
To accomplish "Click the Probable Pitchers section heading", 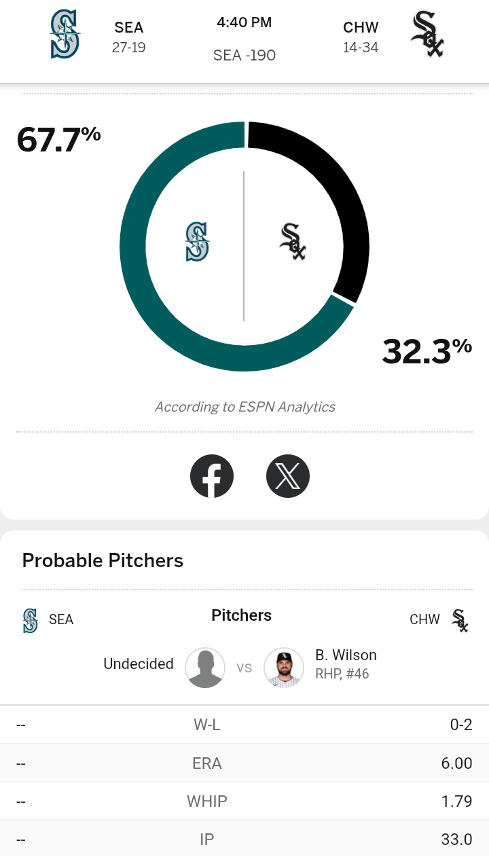I will [x=103, y=560].
